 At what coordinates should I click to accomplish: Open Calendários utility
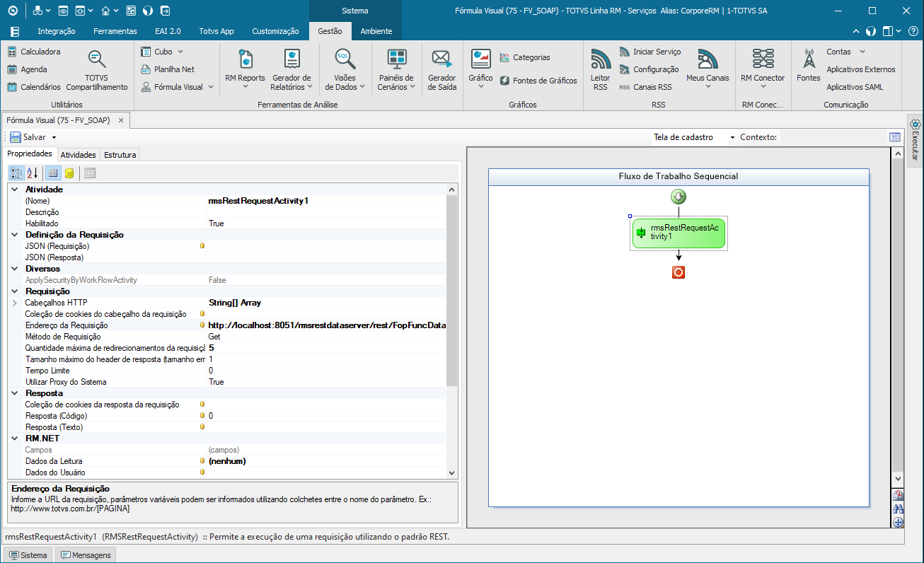click(34, 87)
